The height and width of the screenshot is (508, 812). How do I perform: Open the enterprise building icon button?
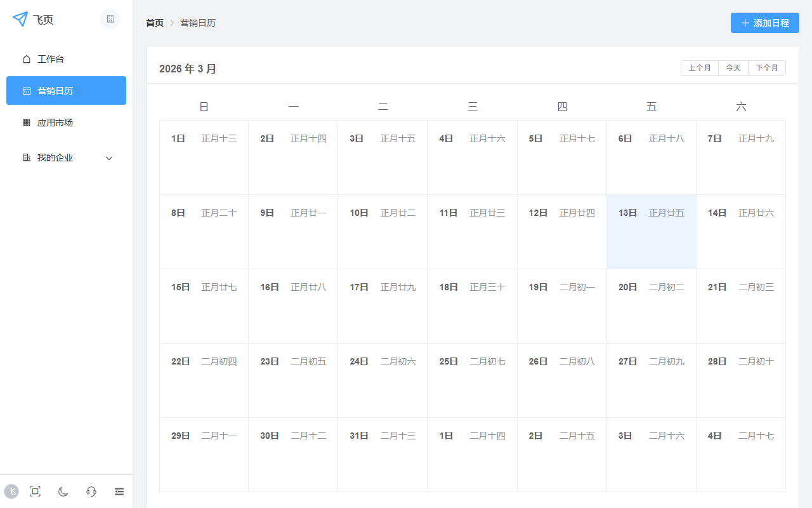[110, 19]
